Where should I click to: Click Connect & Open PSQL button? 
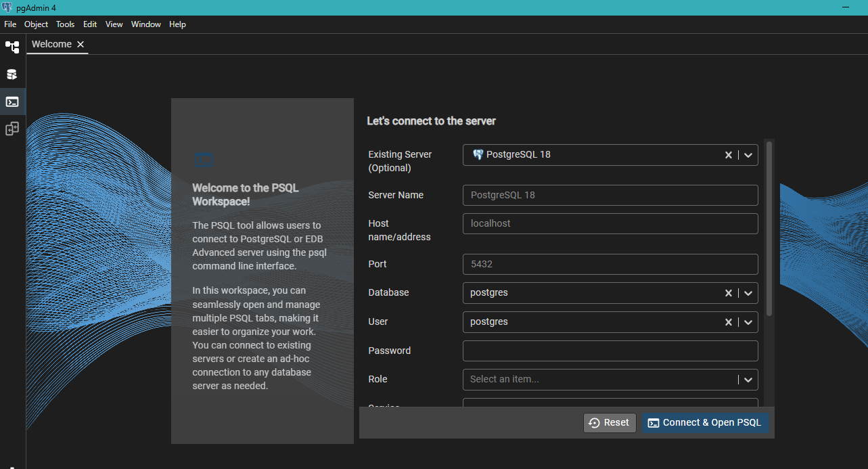coord(705,422)
